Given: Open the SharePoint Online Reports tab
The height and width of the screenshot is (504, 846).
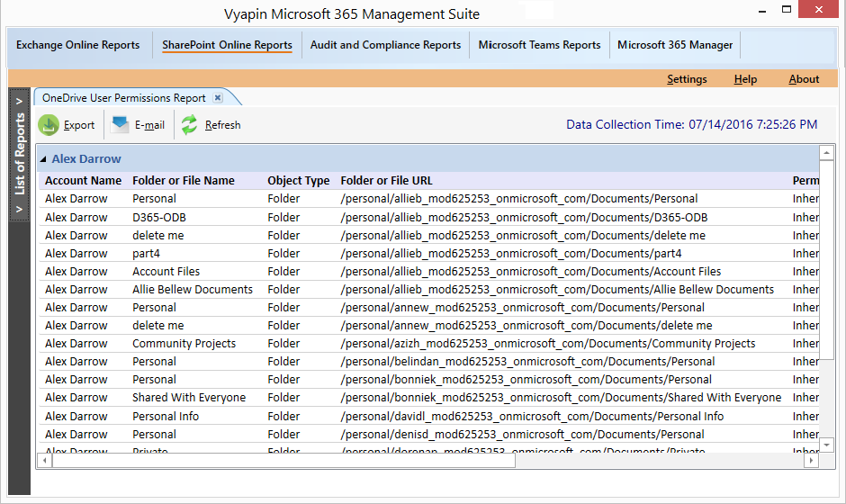Looking at the screenshot, I should click(x=227, y=45).
